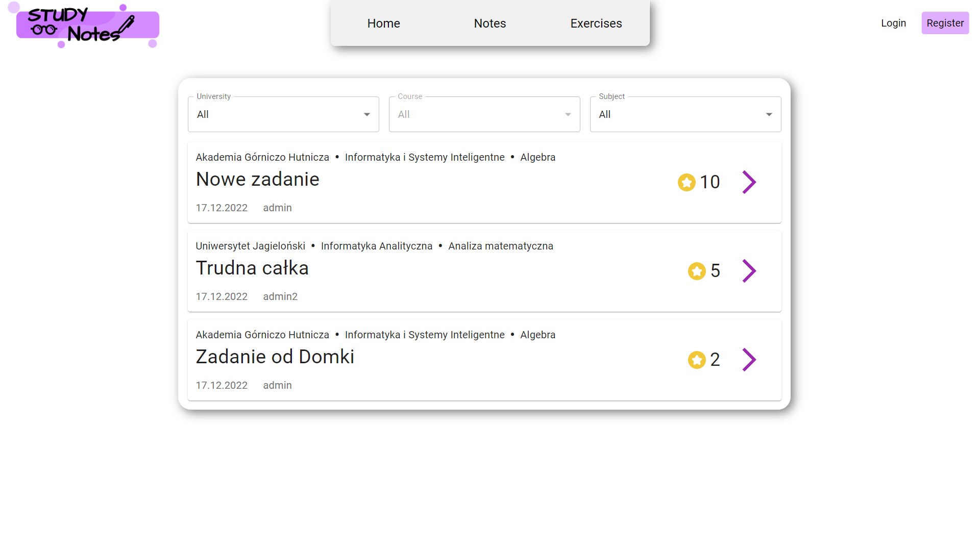Viewport: 980px width, 551px height.
Task: Click the Analiza matematyczna subject label
Action: click(500, 246)
